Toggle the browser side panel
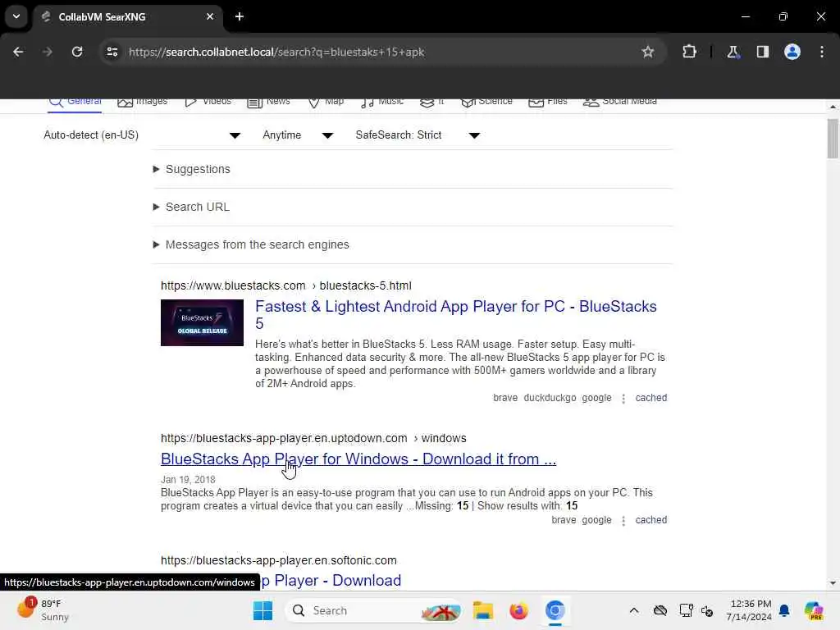The image size is (840, 630). pyautogui.click(x=762, y=52)
